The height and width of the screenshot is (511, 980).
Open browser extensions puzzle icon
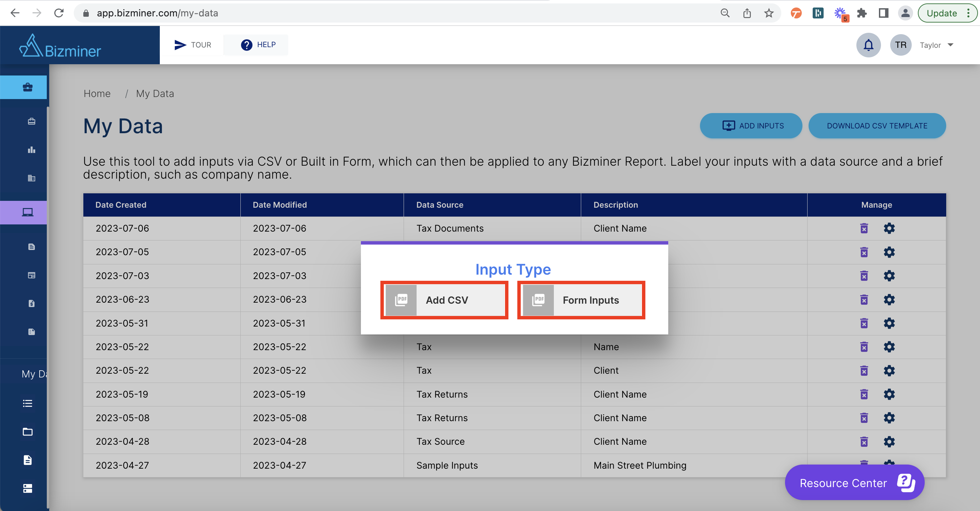(862, 13)
